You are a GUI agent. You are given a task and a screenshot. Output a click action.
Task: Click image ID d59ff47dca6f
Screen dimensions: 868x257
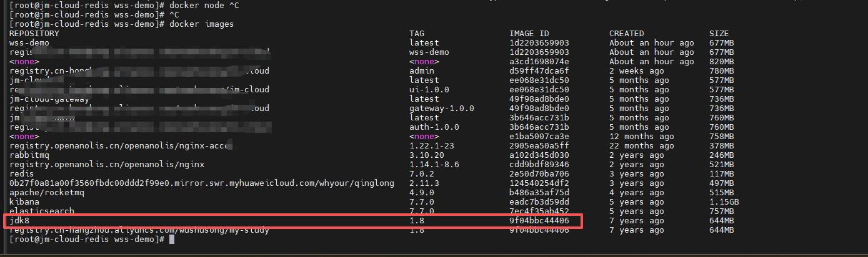pos(539,71)
